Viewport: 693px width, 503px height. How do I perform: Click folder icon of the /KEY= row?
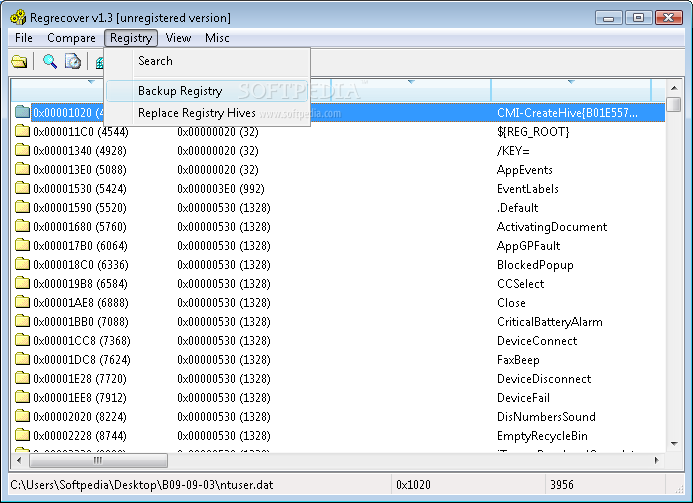[22, 150]
